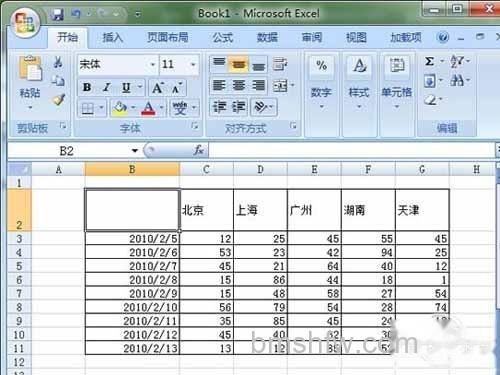Decrease the font size
Viewport: 500px width, 375px height.
(x=177, y=88)
